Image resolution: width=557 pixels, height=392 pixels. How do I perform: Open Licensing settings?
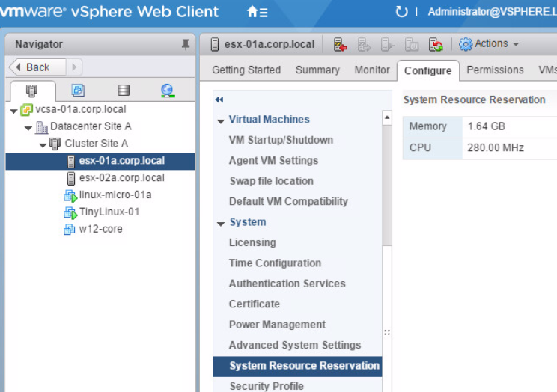[252, 242]
